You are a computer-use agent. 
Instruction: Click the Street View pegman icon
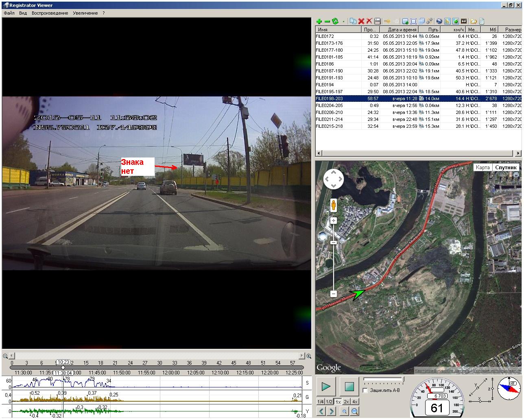pyautogui.click(x=334, y=205)
